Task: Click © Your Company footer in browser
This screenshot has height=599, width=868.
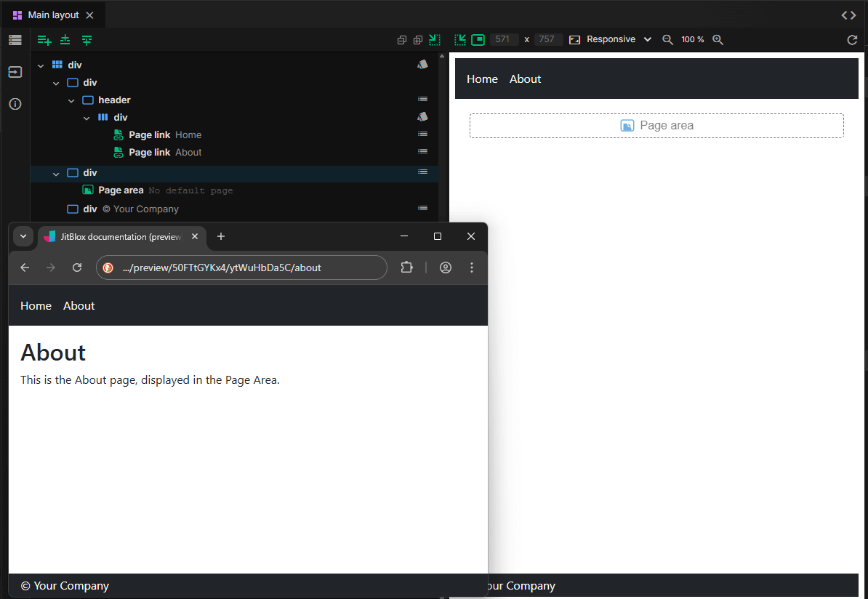Action: [65, 586]
